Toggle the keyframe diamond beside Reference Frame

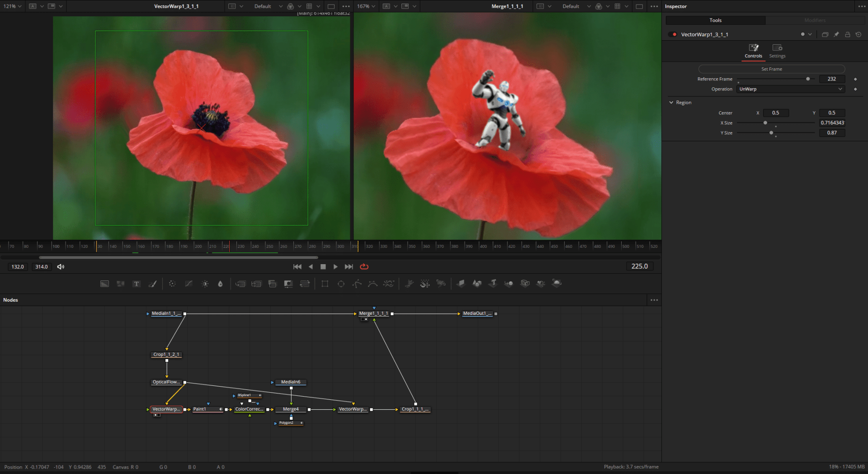(x=855, y=79)
